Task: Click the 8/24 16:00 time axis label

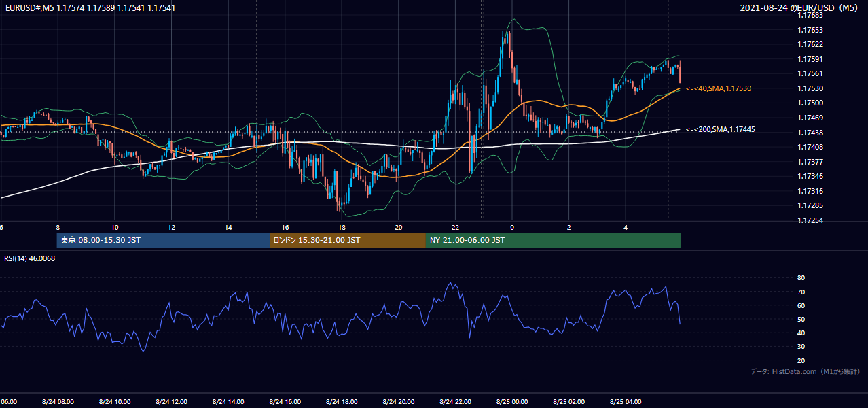Action: click(285, 402)
